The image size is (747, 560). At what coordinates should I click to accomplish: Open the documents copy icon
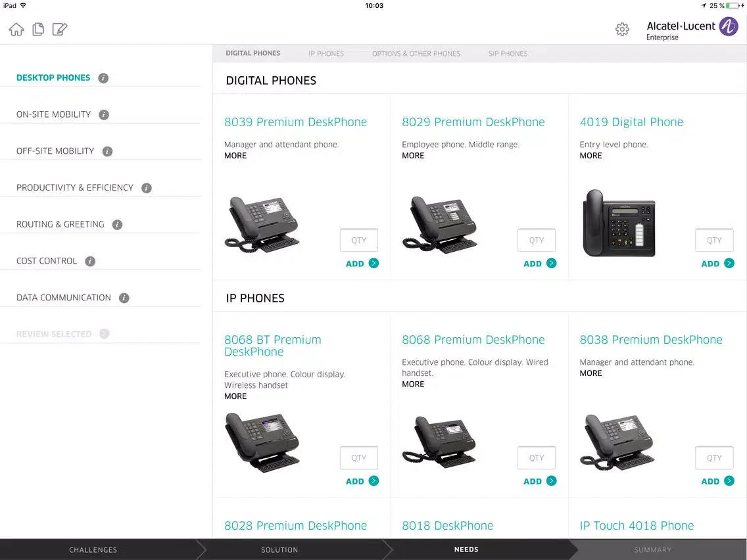(38, 30)
